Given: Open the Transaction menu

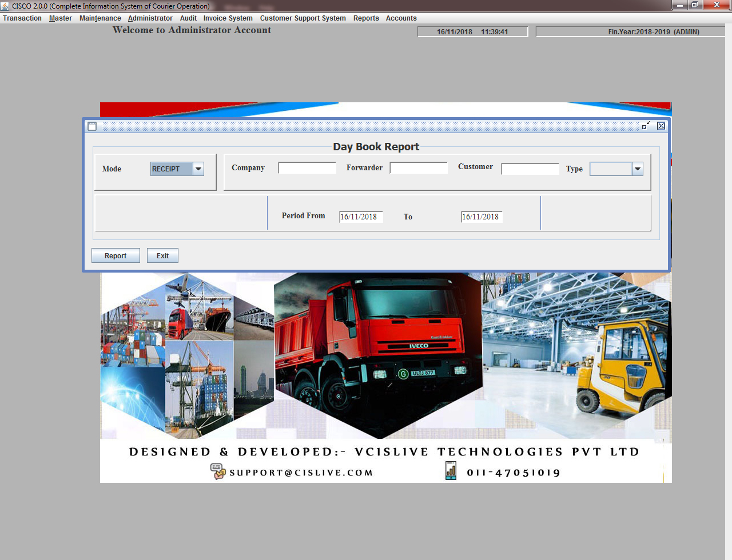Looking at the screenshot, I should pyautogui.click(x=22, y=18).
